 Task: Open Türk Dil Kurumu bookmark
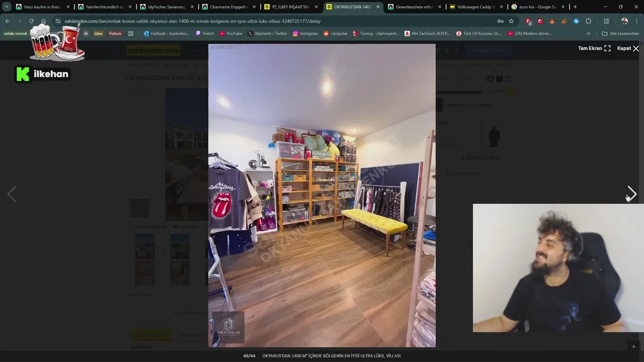click(478, 33)
